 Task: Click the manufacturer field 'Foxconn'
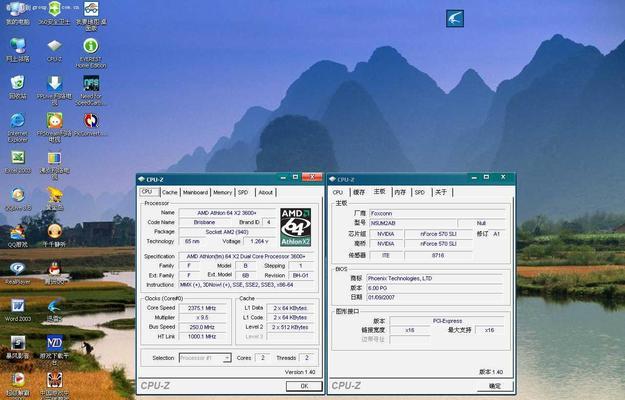pyautogui.click(x=437, y=214)
